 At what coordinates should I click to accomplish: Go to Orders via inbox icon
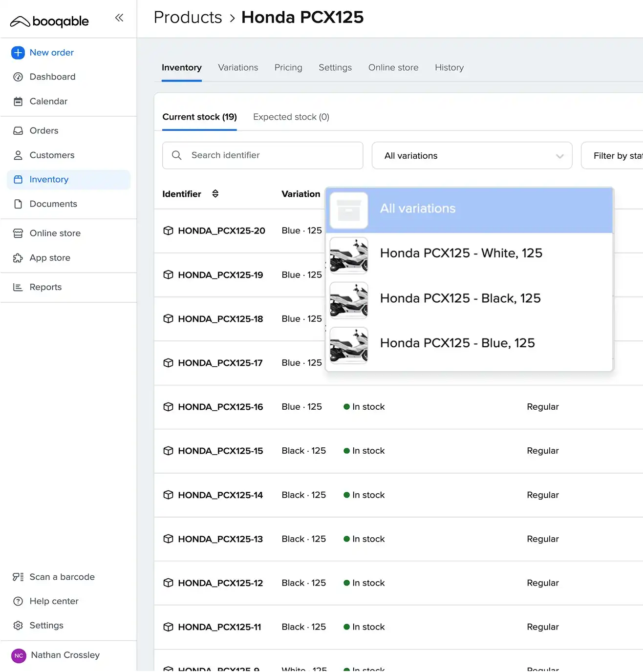click(18, 131)
